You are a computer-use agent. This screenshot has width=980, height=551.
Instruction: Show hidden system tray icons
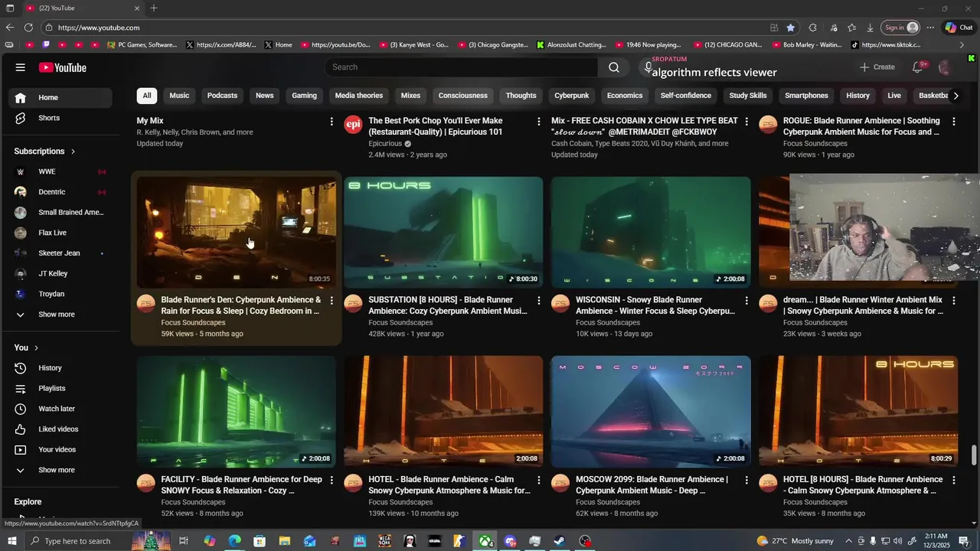pyautogui.click(x=848, y=541)
